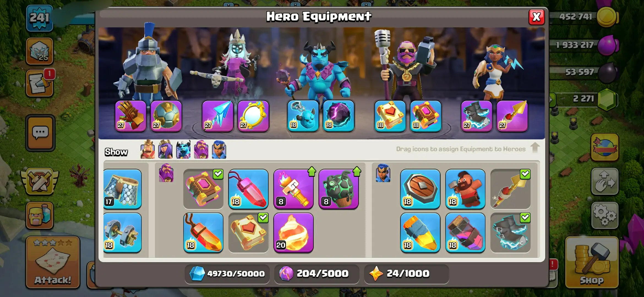Tap the Attack! map button
Screen dimensions: 644x297
click(x=53, y=263)
